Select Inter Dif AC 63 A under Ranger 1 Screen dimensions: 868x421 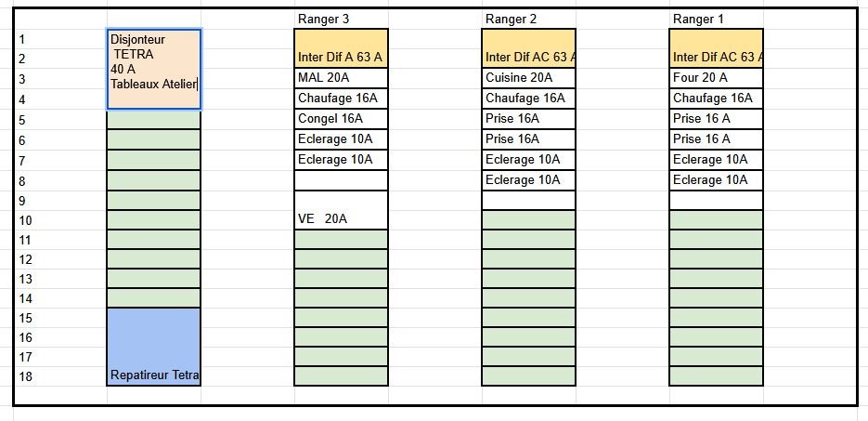pyautogui.click(x=717, y=48)
